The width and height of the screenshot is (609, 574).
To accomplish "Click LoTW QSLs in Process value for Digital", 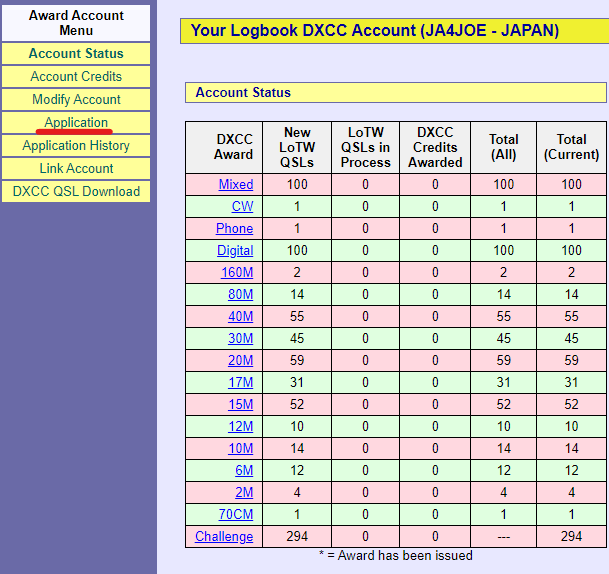I will pyautogui.click(x=365, y=250).
